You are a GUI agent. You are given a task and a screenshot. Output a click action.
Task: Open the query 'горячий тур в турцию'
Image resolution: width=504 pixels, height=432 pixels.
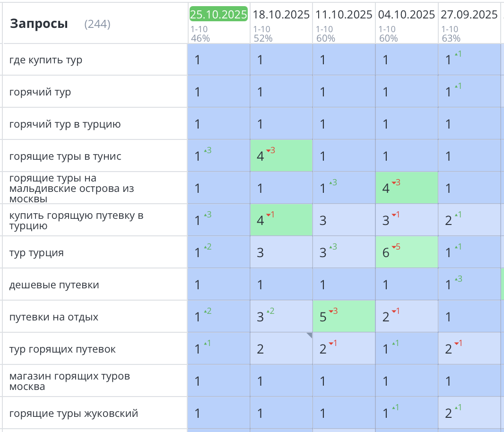tap(65, 124)
